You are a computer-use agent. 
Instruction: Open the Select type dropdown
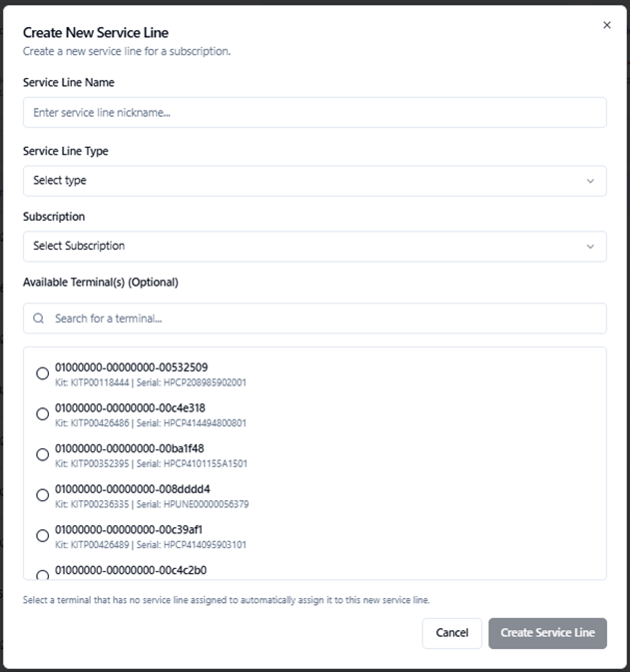coord(315,181)
